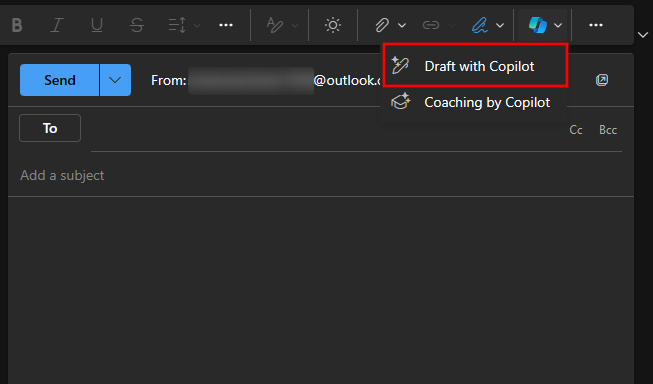The image size is (653, 384).
Task: Open the text styles tool
Action: pyautogui.click(x=275, y=25)
